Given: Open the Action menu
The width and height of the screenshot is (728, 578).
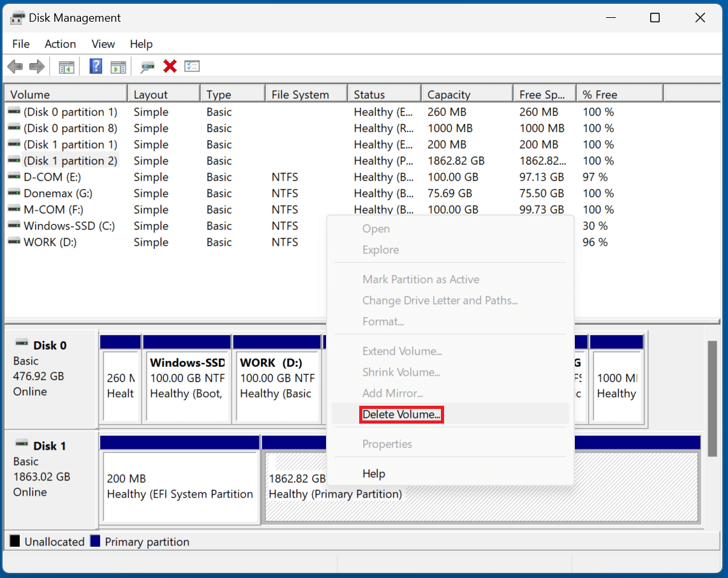Looking at the screenshot, I should [x=60, y=43].
